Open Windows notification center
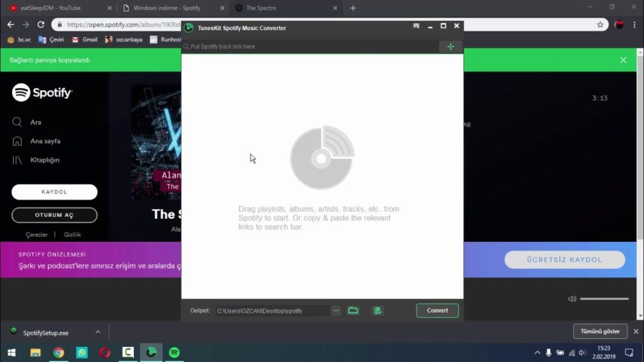The image size is (644, 362). pyautogui.click(x=629, y=353)
